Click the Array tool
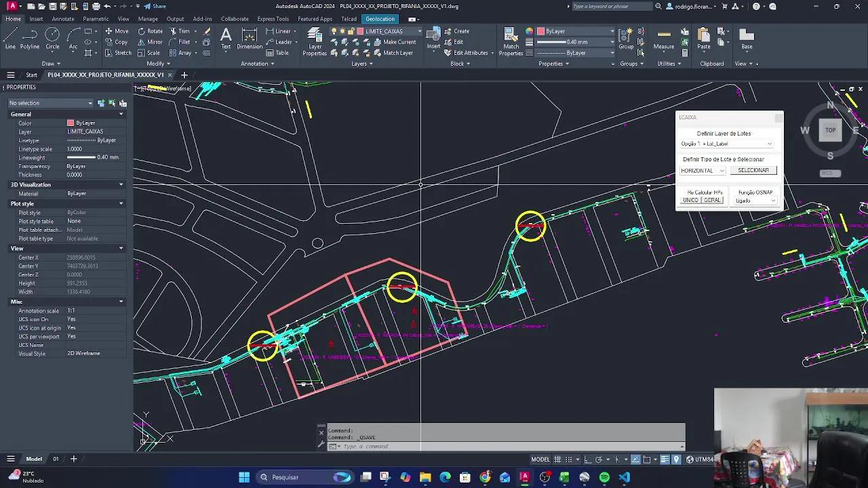The width and height of the screenshot is (868, 488). (180, 53)
